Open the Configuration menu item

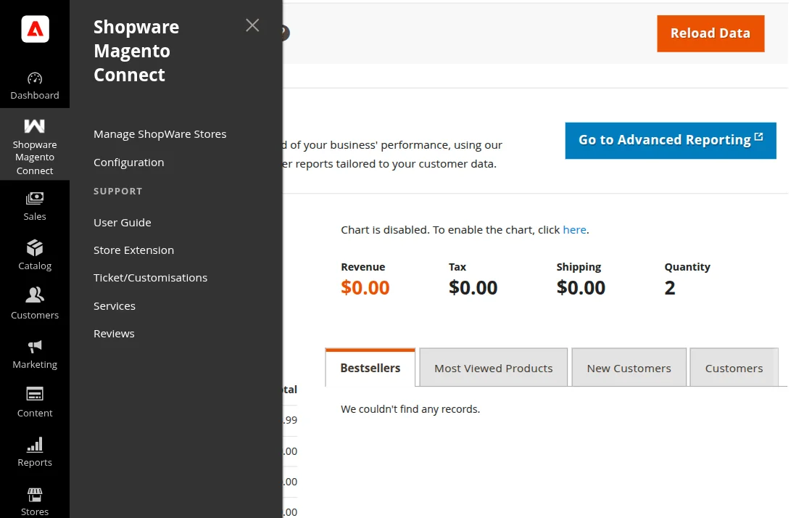click(129, 163)
